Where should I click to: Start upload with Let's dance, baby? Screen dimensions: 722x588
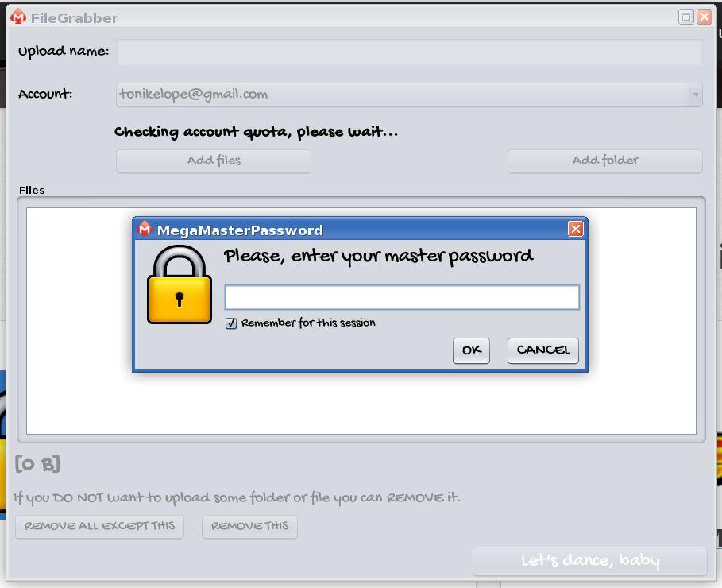pyautogui.click(x=590, y=561)
